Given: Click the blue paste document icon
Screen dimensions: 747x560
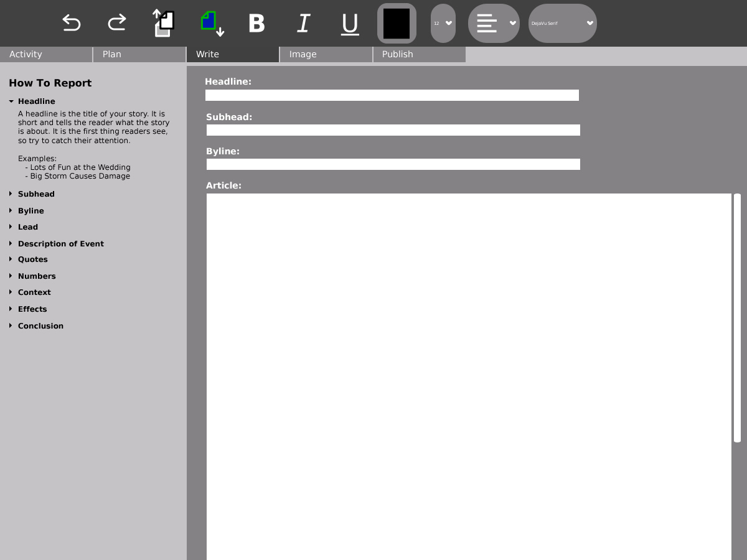Looking at the screenshot, I should point(212,23).
